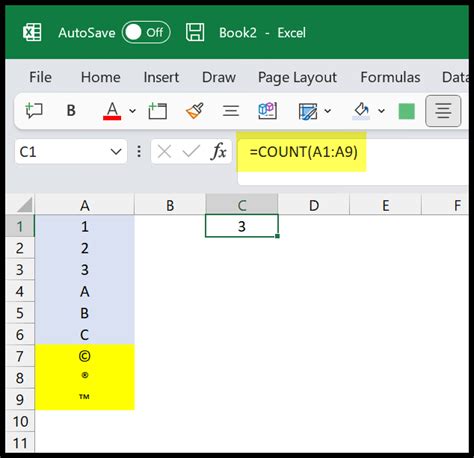
Task: Select column D header
Action: (314, 205)
